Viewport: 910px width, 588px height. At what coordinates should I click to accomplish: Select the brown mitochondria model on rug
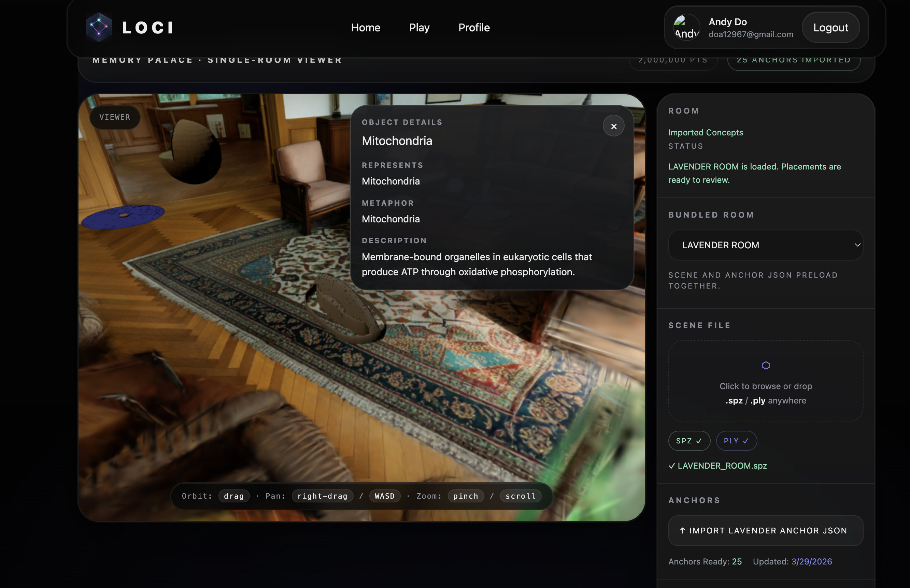(x=345, y=309)
